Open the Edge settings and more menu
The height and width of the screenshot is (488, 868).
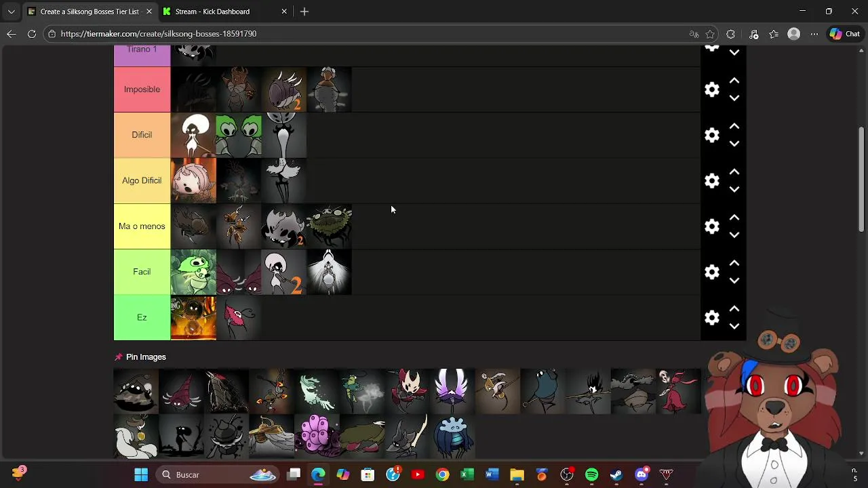coord(814,34)
